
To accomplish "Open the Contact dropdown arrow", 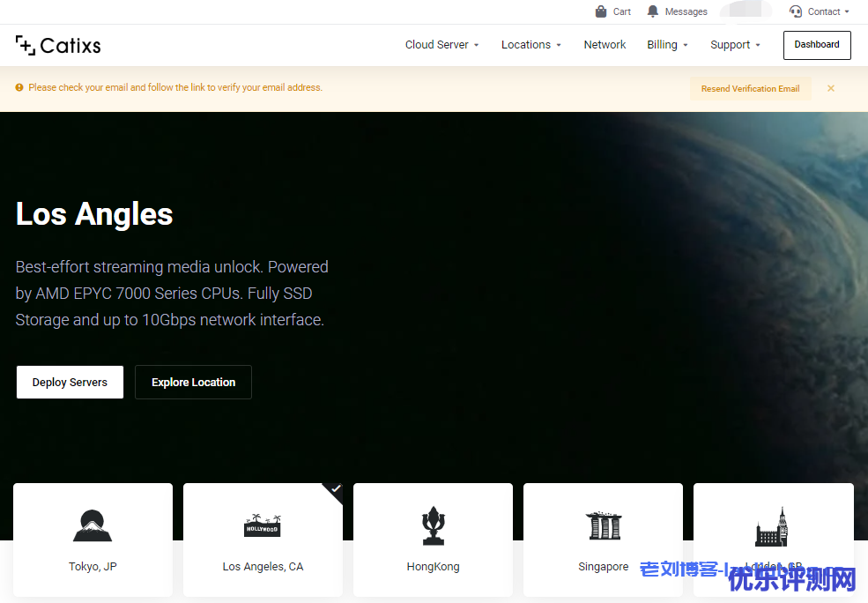I will [x=847, y=11].
